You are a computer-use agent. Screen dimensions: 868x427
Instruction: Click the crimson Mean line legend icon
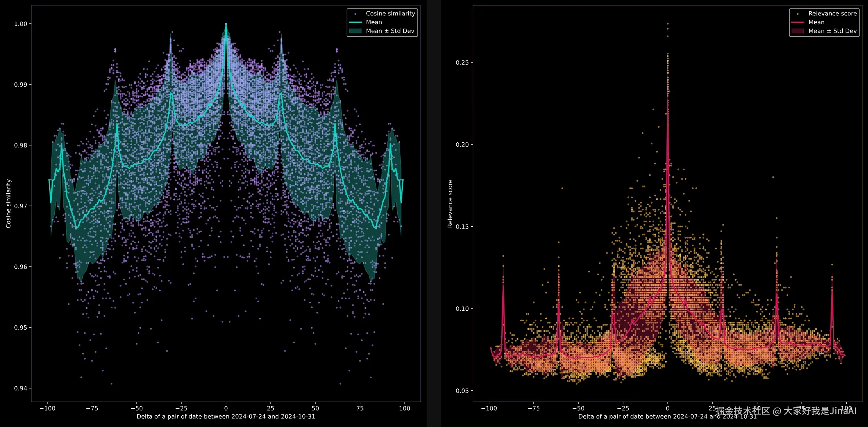point(798,22)
